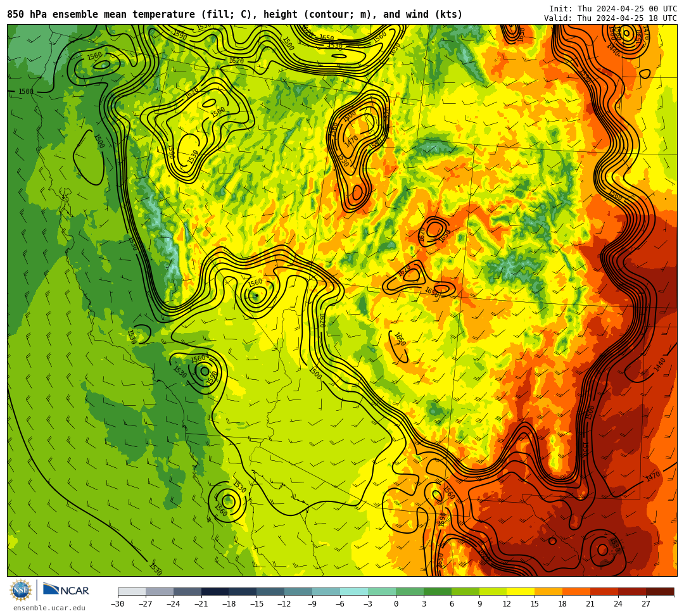Pick the light orange 15 to 18 swatch
684x616 pixels.
point(548,591)
